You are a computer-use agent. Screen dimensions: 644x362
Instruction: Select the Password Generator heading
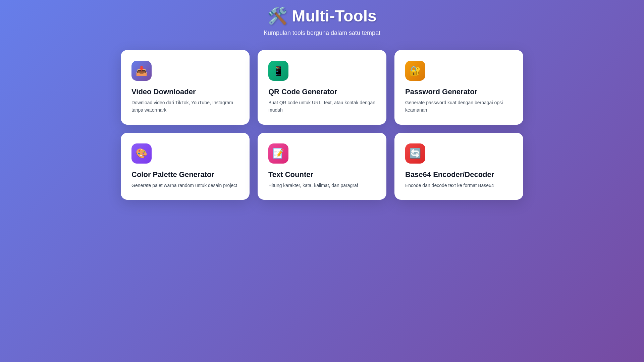[x=441, y=92]
